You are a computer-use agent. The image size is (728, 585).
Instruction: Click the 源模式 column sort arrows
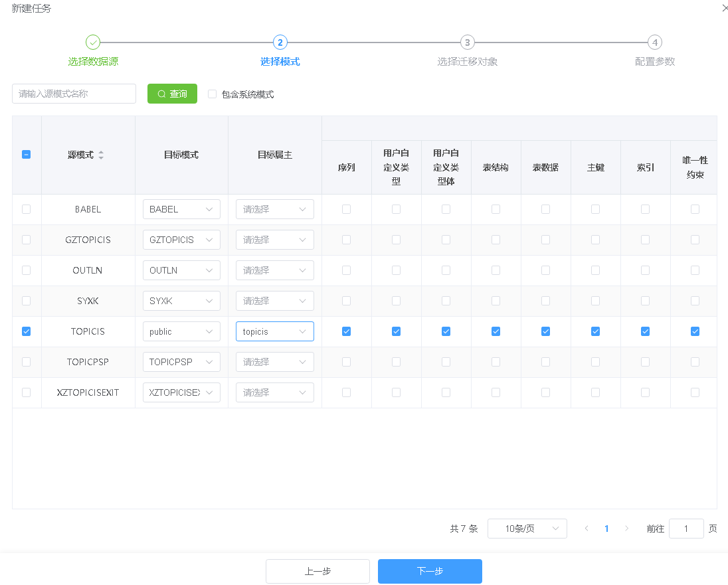coord(101,155)
